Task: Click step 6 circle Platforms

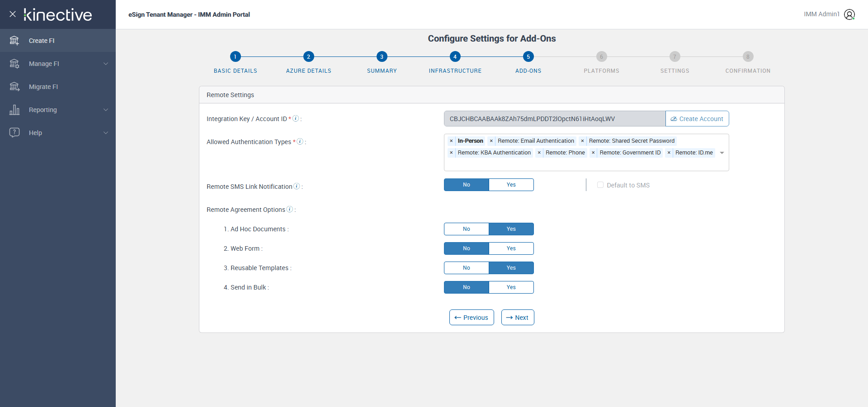Action: point(601,56)
